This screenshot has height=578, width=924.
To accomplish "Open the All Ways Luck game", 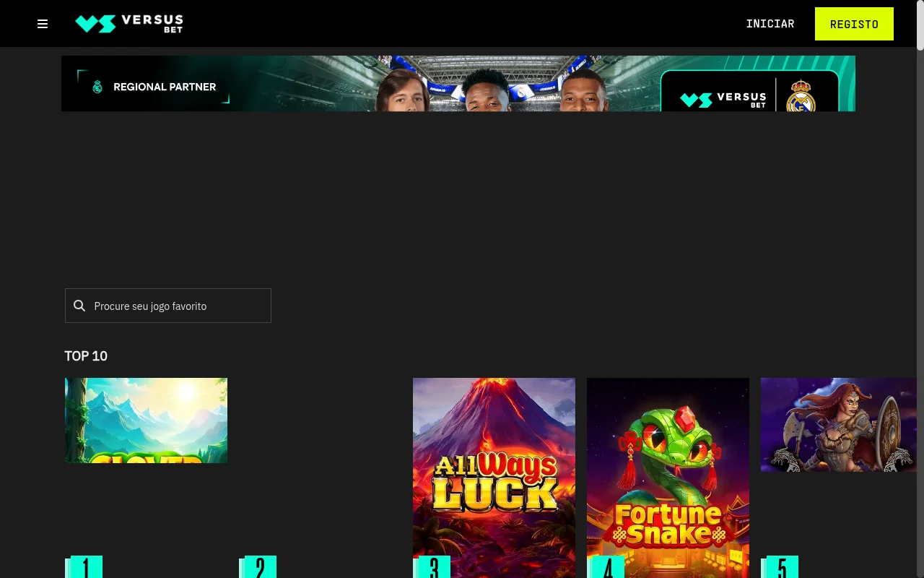I will tap(494, 478).
